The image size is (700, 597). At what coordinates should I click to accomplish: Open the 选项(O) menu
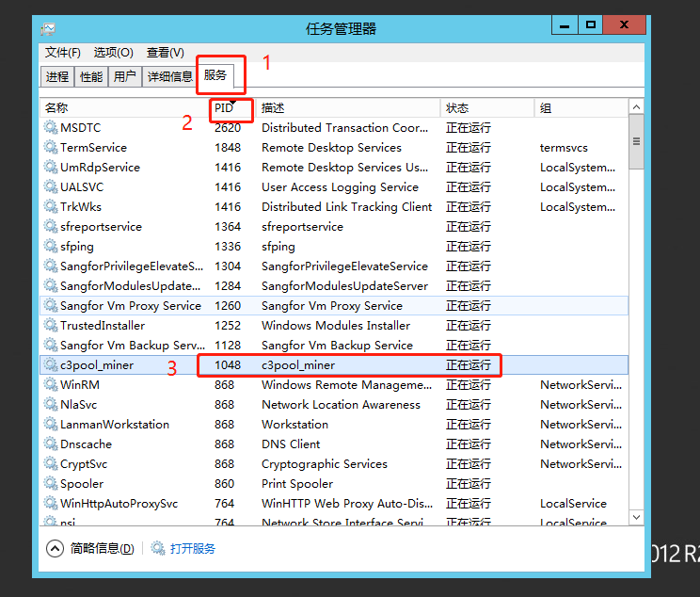113,52
